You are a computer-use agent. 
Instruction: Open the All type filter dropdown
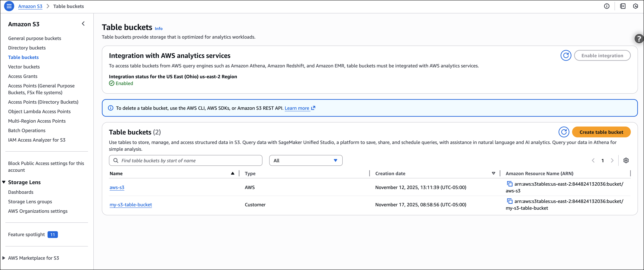pyautogui.click(x=305, y=160)
